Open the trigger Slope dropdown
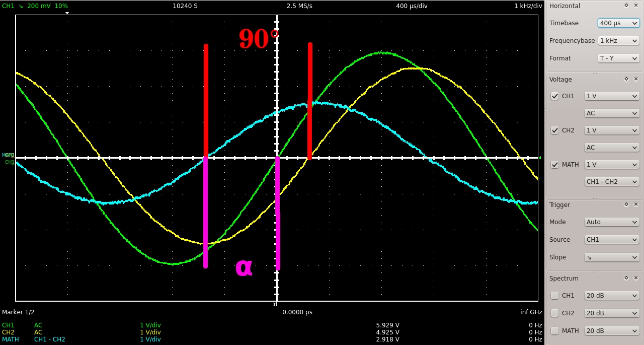Image resolution: width=644 pixels, height=345 pixels. coord(611,257)
